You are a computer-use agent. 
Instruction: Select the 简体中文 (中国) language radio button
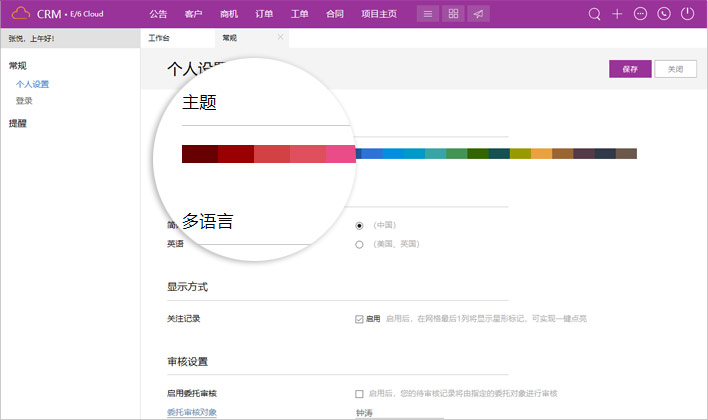click(x=359, y=226)
